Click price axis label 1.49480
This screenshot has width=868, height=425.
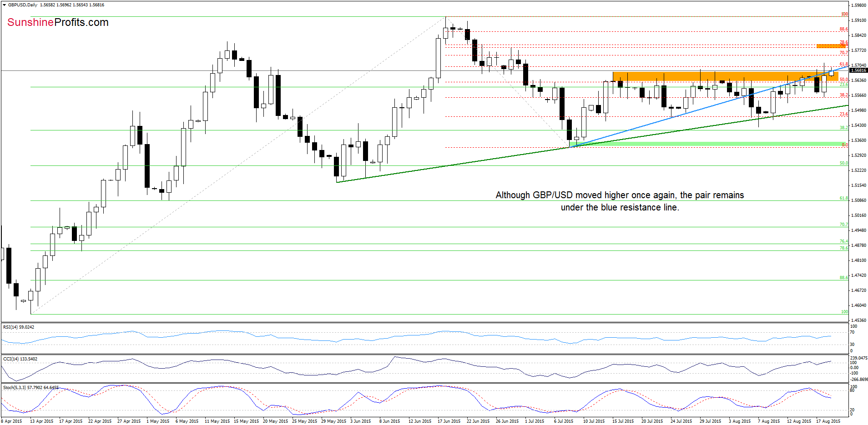coord(859,230)
